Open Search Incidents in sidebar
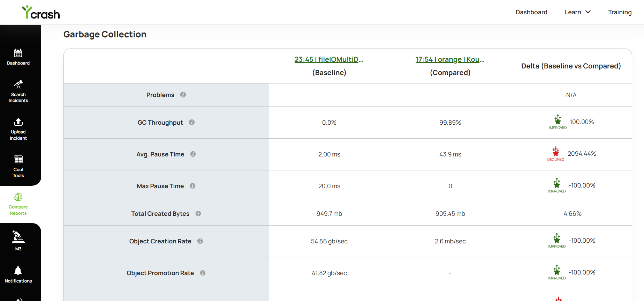644x301 pixels. tap(18, 91)
